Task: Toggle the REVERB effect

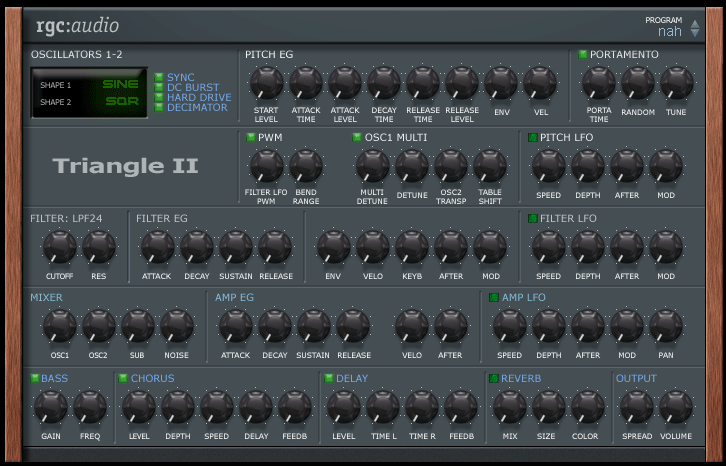Action: tap(494, 378)
